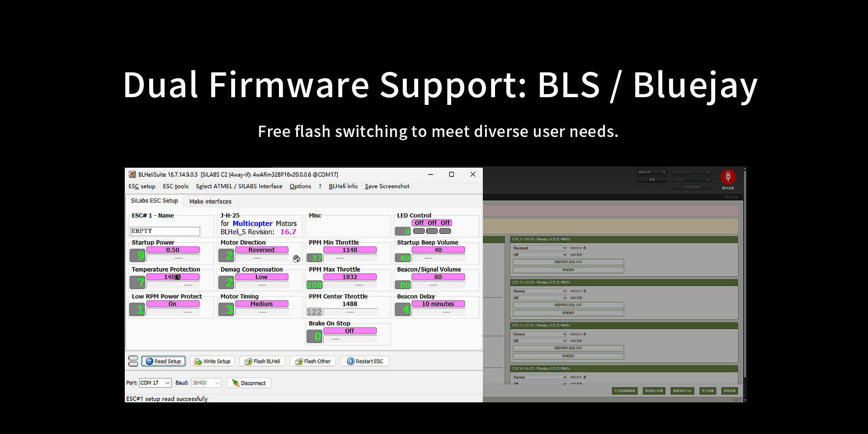Open the language dropdown in configurator window
Image resolution: width=868 pixels, height=434 pixels.
coord(652,172)
